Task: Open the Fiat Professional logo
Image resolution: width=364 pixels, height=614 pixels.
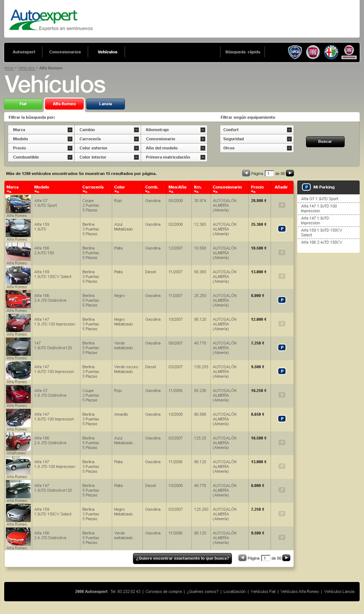Action: 349,52
